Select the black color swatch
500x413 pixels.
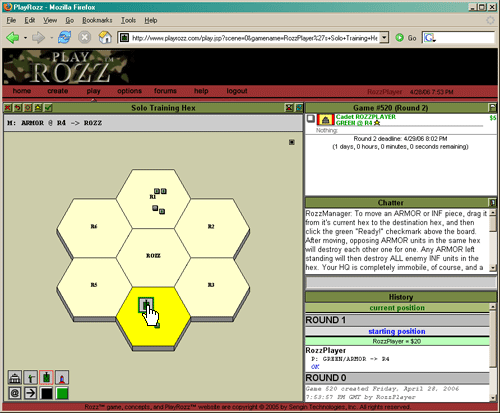[x=46, y=393]
